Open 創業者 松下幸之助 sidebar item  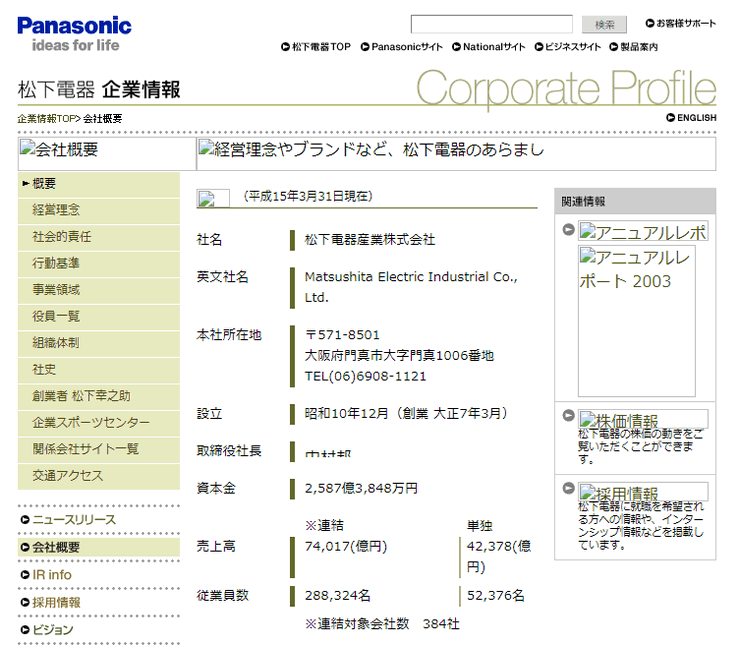tap(99, 396)
